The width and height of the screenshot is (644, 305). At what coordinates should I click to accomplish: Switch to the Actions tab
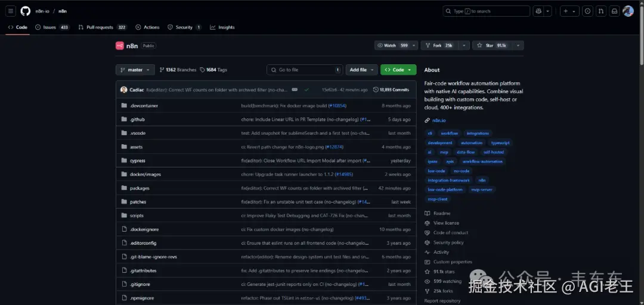tap(147, 27)
